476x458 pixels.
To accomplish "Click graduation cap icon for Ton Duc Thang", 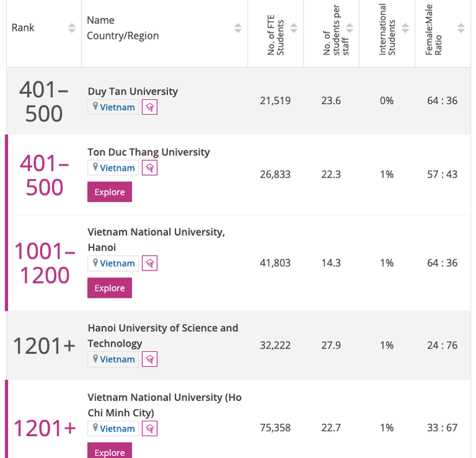I will [150, 168].
